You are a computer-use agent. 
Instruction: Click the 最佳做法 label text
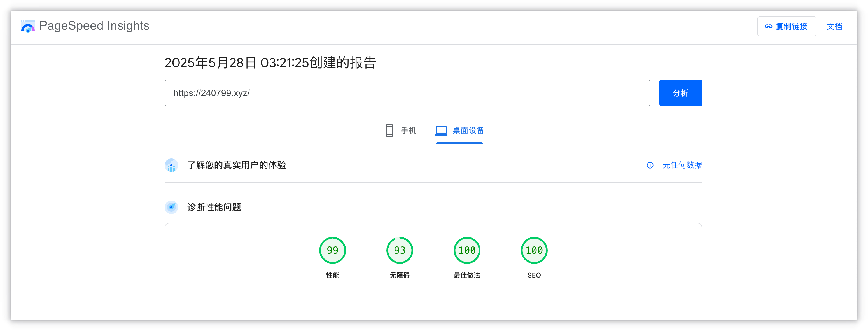click(x=467, y=275)
